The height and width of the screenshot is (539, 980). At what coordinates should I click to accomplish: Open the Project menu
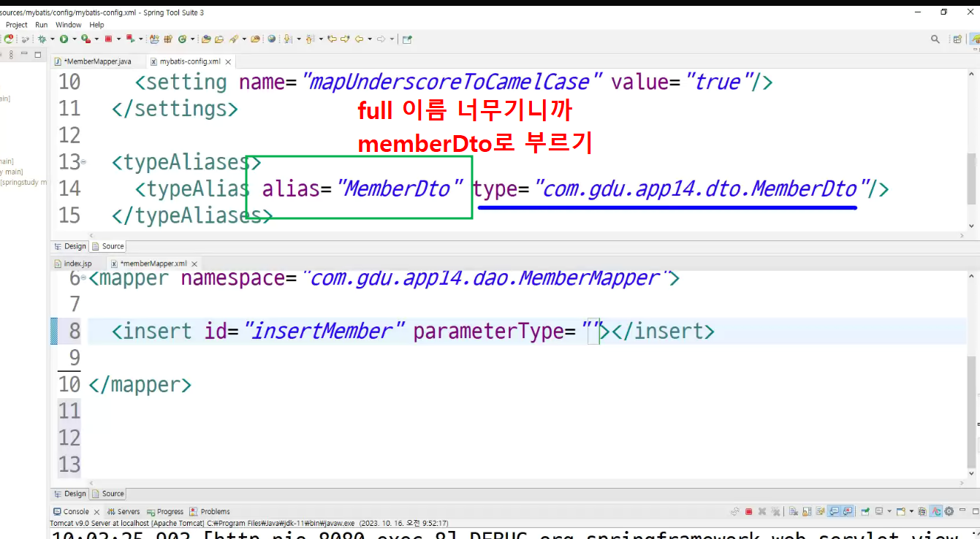[x=16, y=25]
